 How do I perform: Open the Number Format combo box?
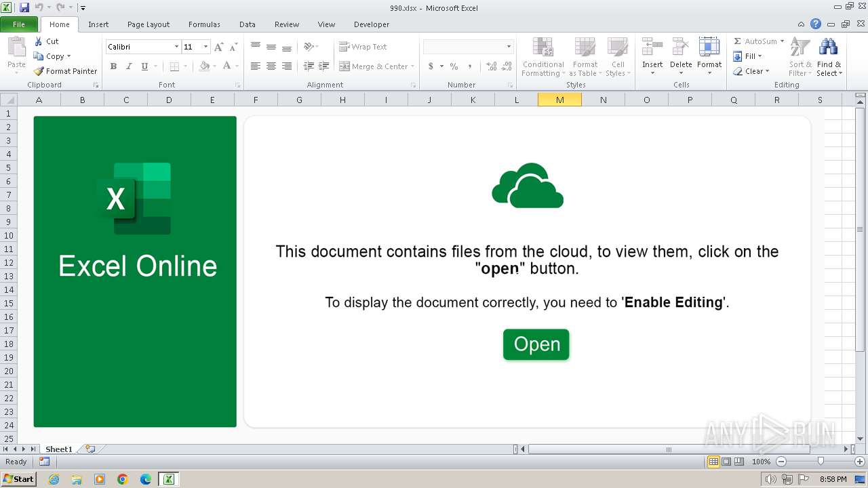(468, 47)
